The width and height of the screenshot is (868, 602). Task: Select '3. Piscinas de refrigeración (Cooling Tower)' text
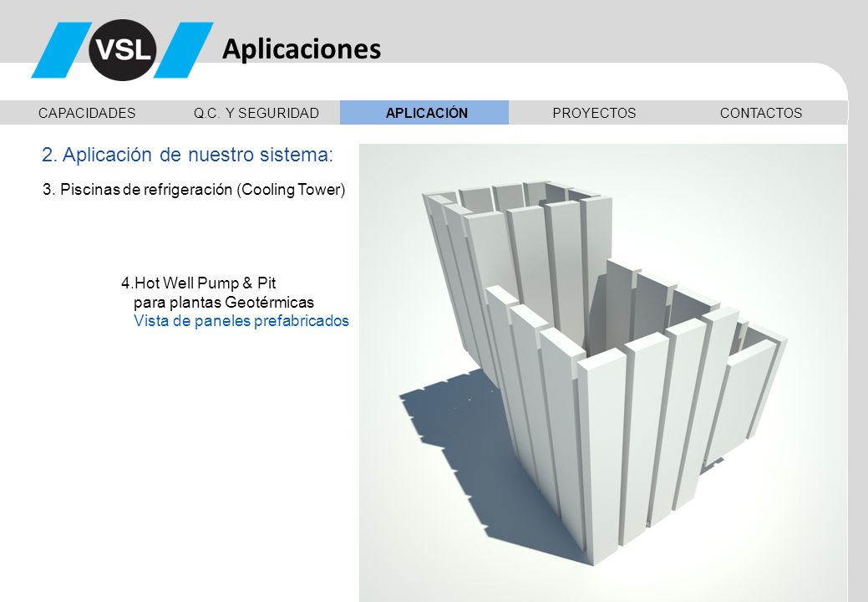pyautogui.click(x=194, y=190)
